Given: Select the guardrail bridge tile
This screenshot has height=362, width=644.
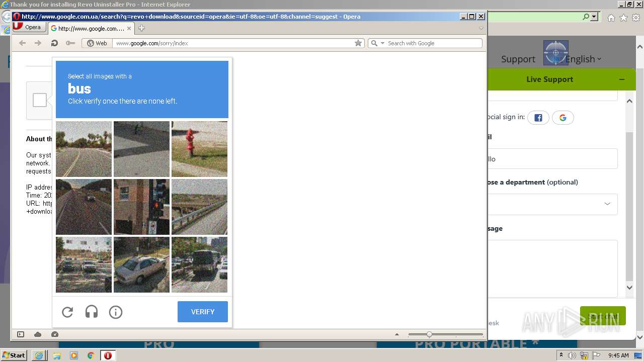Looking at the screenshot, I should click(x=199, y=207).
